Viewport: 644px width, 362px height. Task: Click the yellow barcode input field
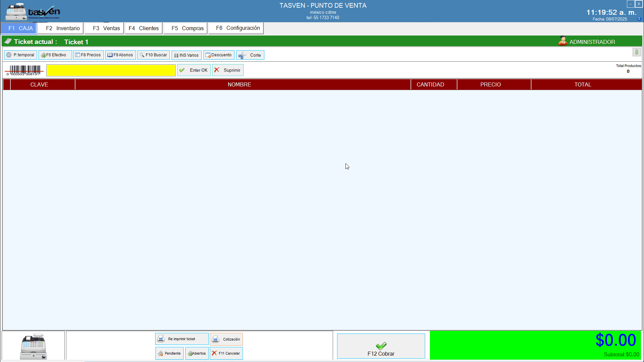(x=111, y=70)
